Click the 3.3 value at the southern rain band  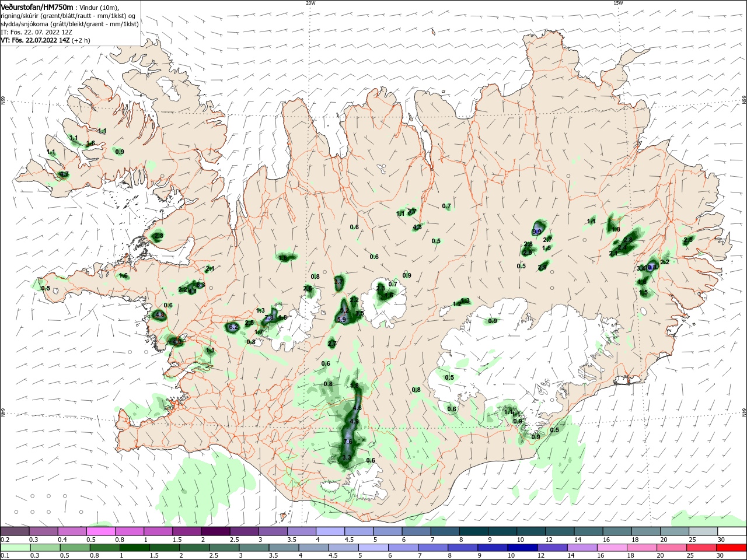coord(347,457)
